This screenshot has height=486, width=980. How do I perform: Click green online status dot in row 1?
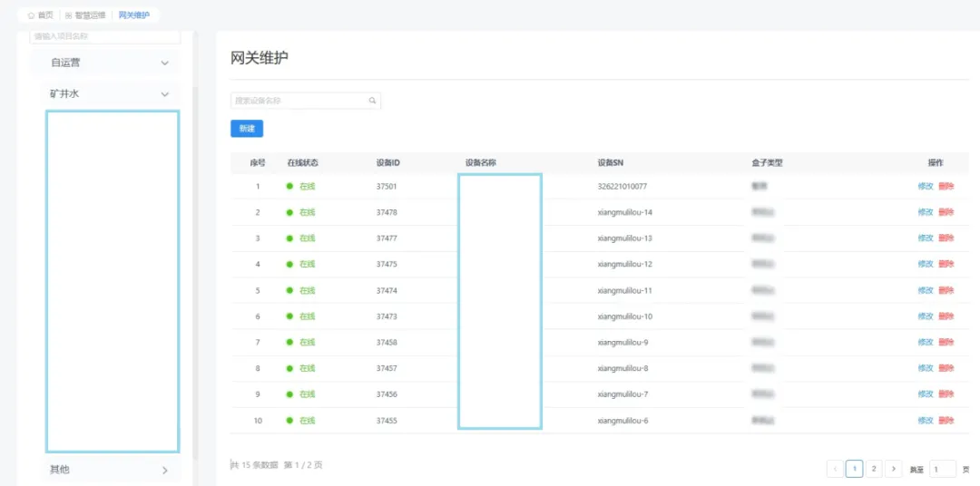(290, 187)
